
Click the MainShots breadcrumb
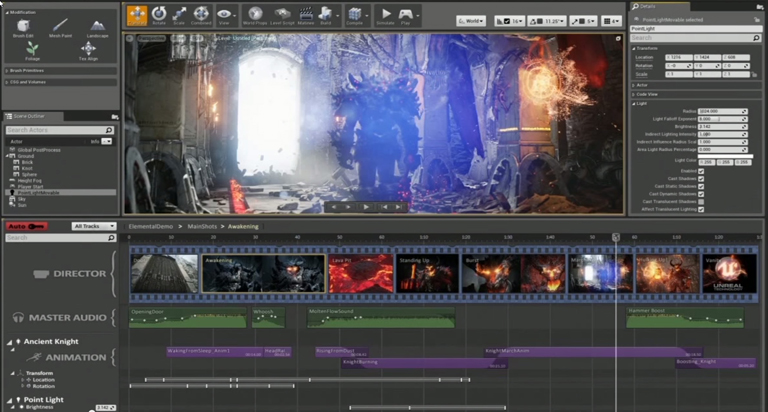click(203, 227)
